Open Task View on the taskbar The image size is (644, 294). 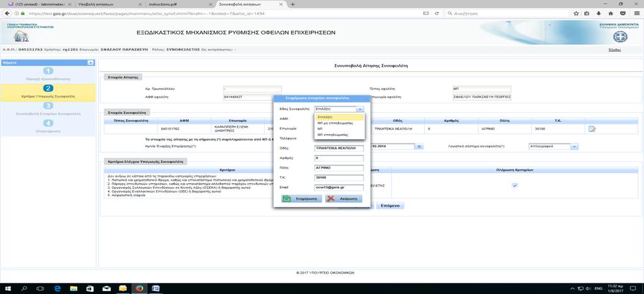pyautogui.click(x=40, y=288)
